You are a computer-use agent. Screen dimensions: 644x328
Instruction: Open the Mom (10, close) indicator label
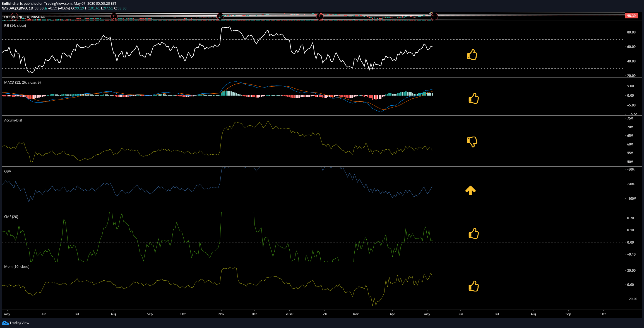(x=17, y=267)
